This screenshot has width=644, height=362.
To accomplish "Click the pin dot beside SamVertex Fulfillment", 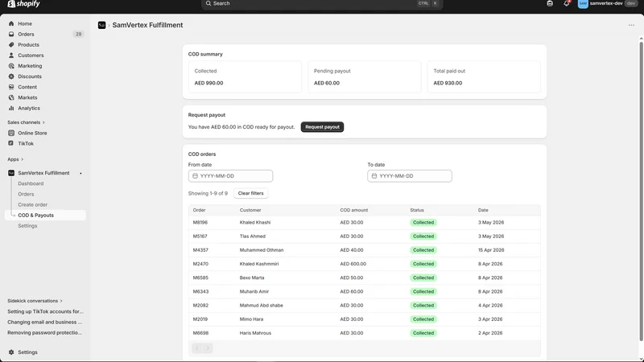I will click(80, 174).
